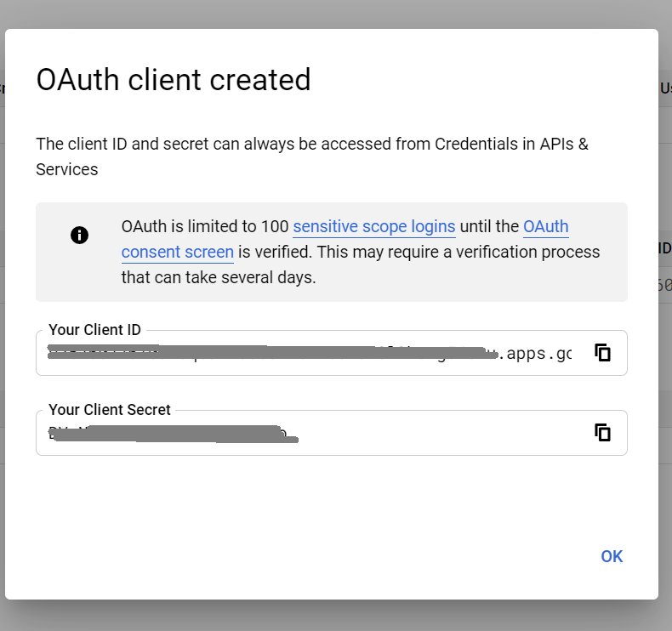Viewport: 672px width, 631px height.
Task: Copy the Client ID to clipboard
Action: (x=603, y=353)
